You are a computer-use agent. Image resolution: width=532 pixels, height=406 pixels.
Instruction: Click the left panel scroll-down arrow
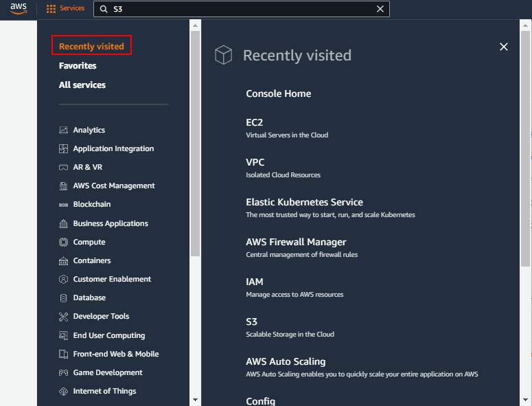(x=195, y=400)
